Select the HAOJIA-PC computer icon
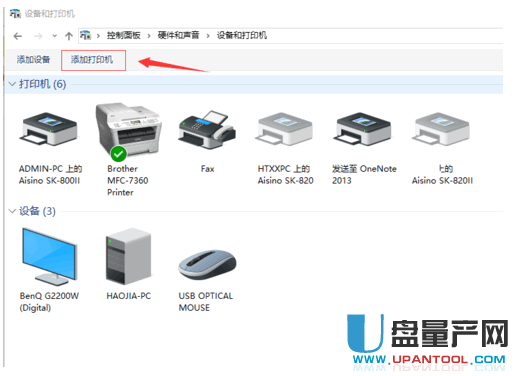 (129, 256)
